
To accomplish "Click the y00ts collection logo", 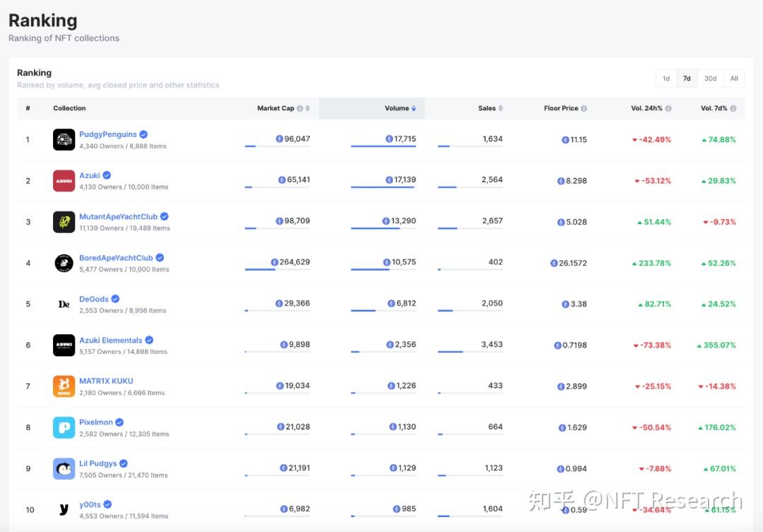I will tap(64, 509).
